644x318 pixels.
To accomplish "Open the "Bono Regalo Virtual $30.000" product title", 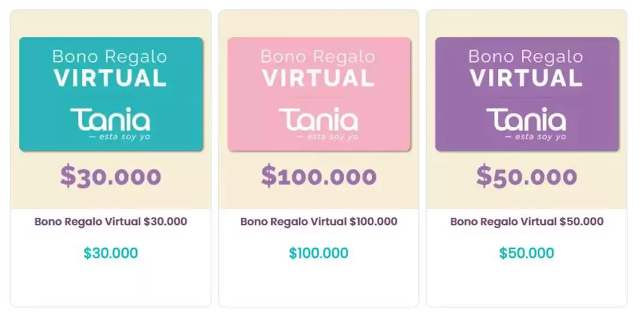I will pos(111,221).
